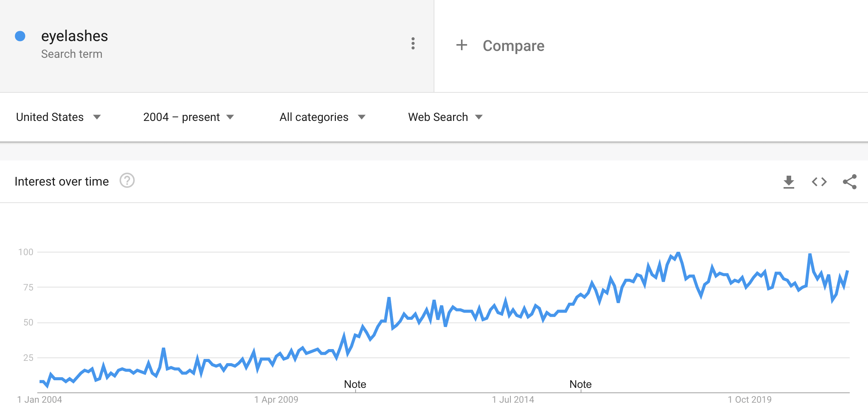Viewport: 868px width, 416px height.
Task: Open the eyelashes term options menu
Action: coord(413,44)
